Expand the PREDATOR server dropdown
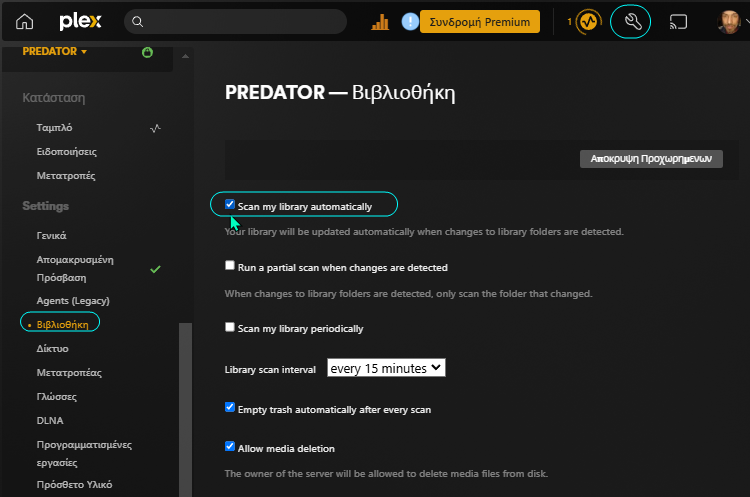Image resolution: width=750 pixels, height=497 pixels. tap(55, 51)
